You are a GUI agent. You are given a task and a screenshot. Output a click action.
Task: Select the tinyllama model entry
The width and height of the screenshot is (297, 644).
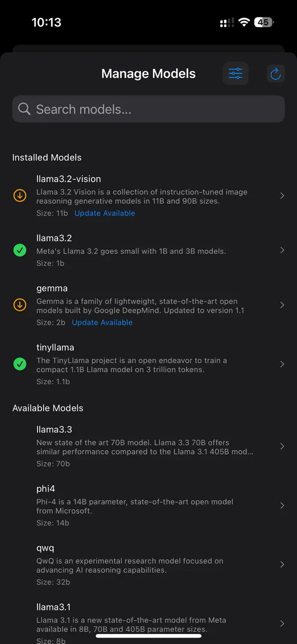click(x=148, y=364)
